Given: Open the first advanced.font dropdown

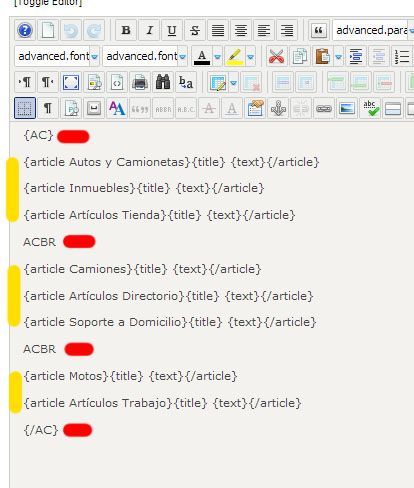Looking at the screenshot, I should point(57,56).
